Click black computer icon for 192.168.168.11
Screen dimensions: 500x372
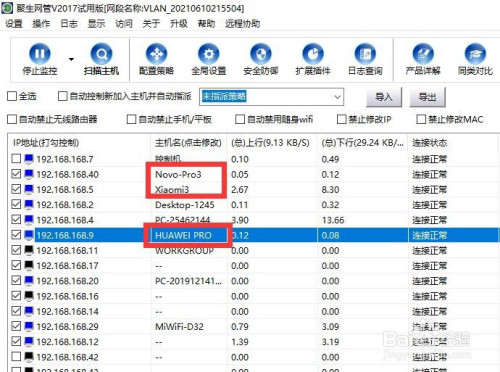(29, 250)
